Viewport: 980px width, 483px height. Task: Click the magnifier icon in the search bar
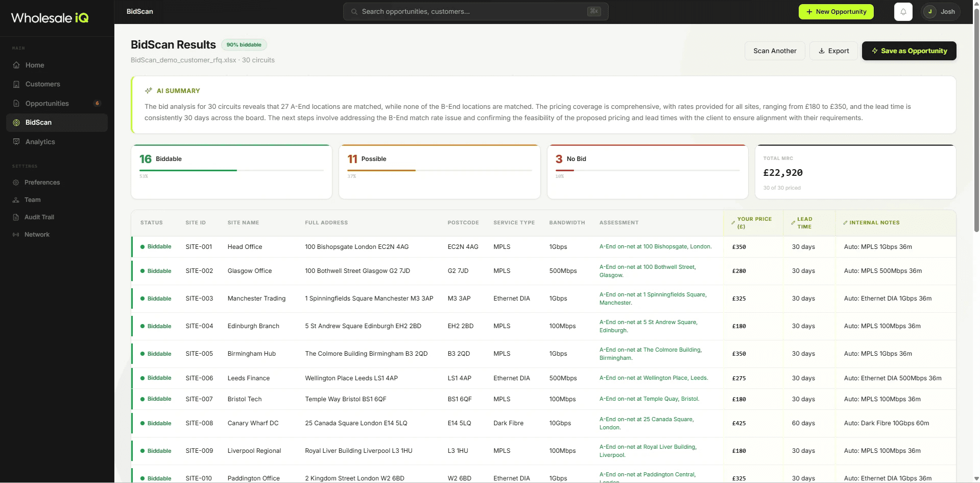click(353, 11)
